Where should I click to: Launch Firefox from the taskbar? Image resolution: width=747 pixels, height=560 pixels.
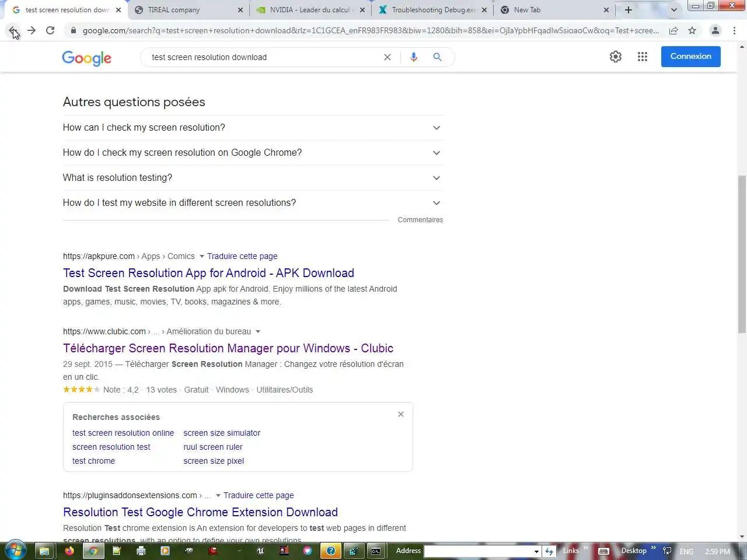click(69, 551)
